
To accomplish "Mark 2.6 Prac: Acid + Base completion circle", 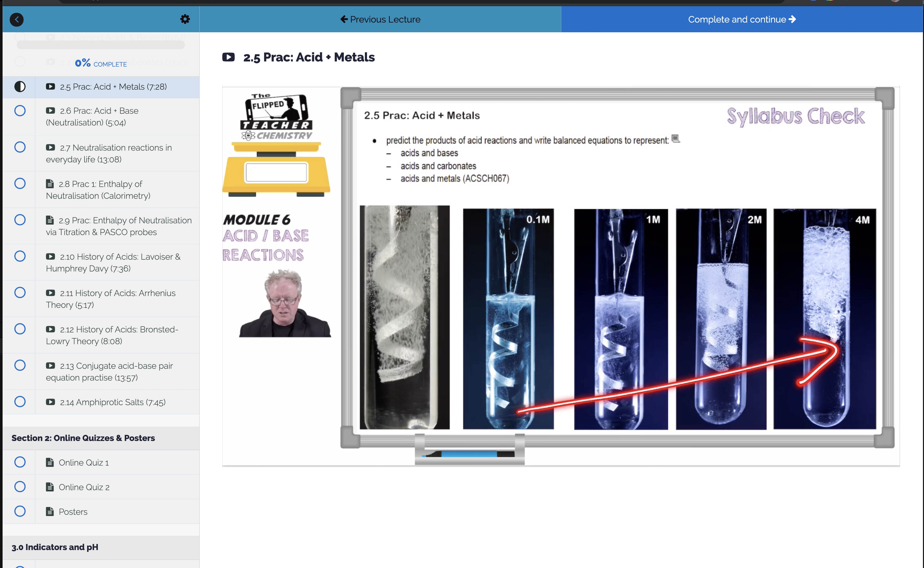I will (x=20, y=111).
